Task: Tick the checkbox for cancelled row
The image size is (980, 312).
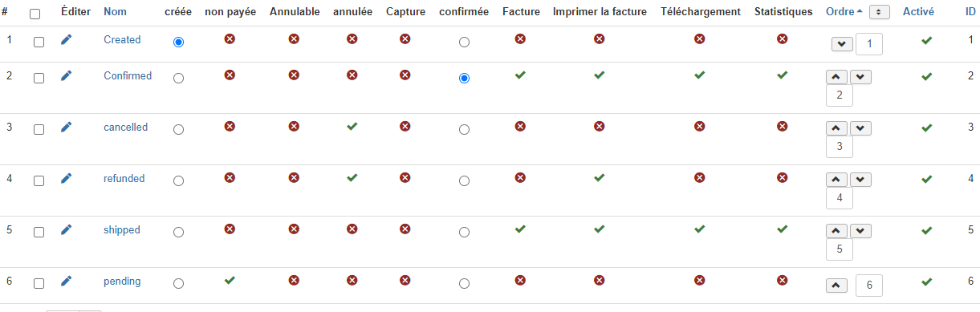Action: [39, 129]
